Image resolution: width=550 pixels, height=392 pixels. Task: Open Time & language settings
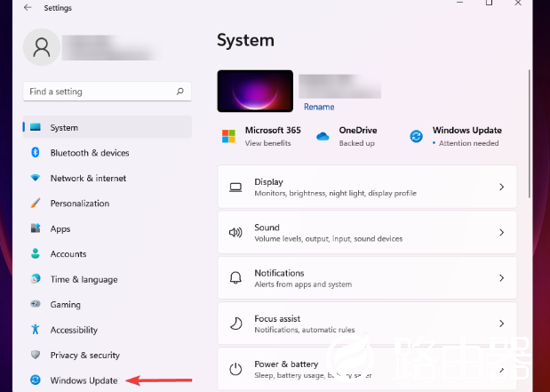pos(108,279)
